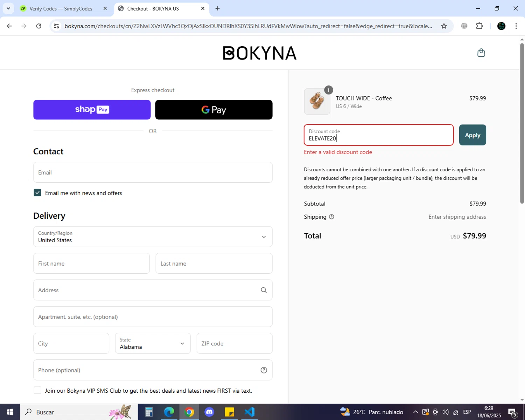Screen dimensions: 525x420
Task: Click the browser address bar URL
Action: [248, 26]
